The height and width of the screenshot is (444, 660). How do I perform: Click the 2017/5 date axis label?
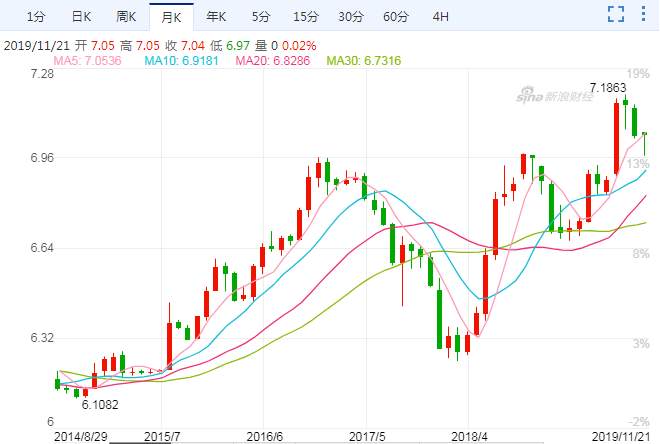367,437
